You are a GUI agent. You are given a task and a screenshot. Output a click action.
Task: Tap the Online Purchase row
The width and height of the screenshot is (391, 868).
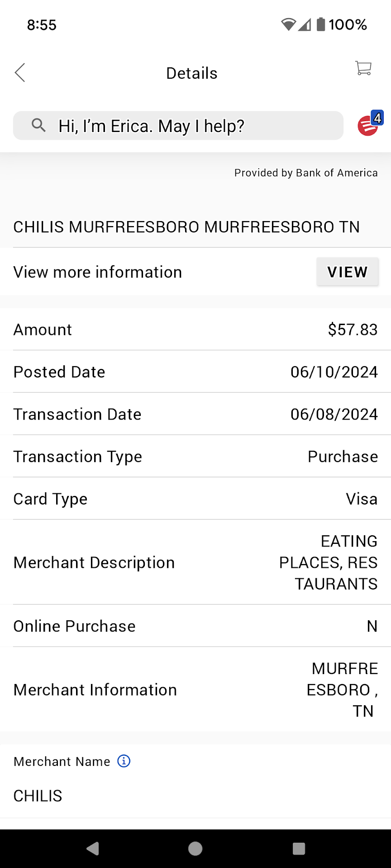tap(195, 626)
